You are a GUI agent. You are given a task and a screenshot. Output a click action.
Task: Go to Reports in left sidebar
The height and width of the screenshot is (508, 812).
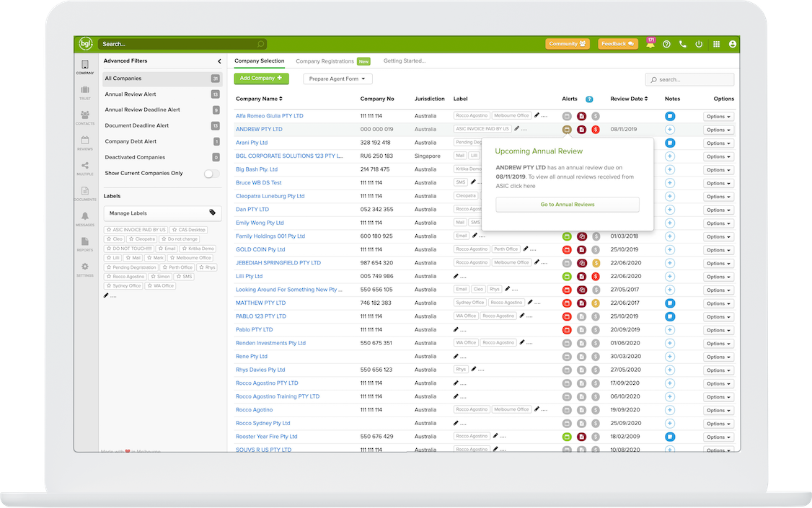(x=85, y=244)
